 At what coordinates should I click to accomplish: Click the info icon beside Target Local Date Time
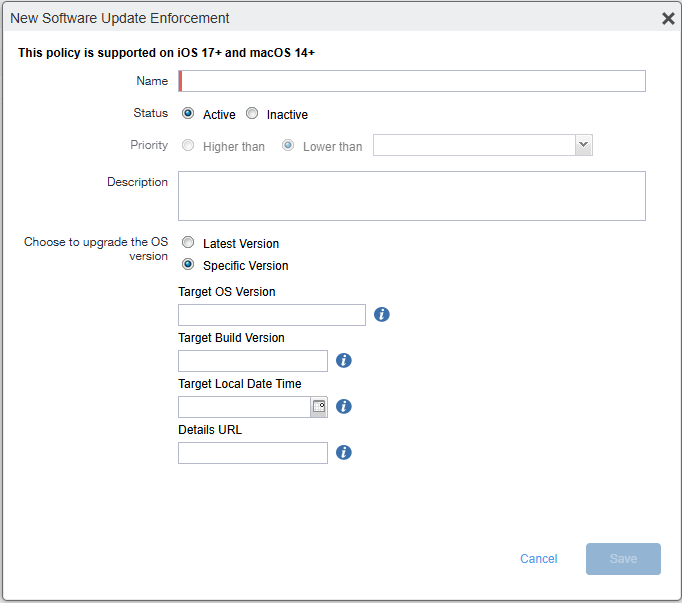pyautogui.click(x=343, y=407)
